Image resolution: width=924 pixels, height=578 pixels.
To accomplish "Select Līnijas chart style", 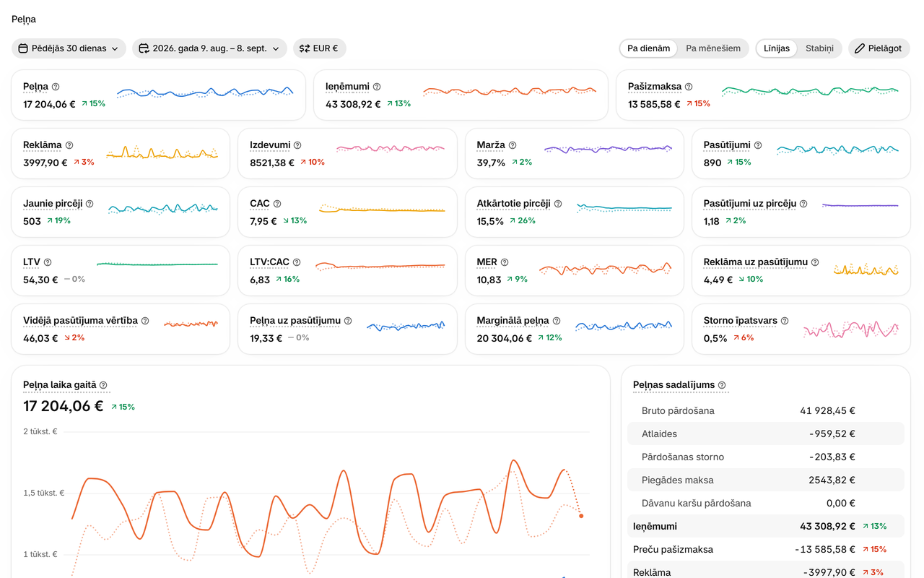I will (x=777, y=48).
